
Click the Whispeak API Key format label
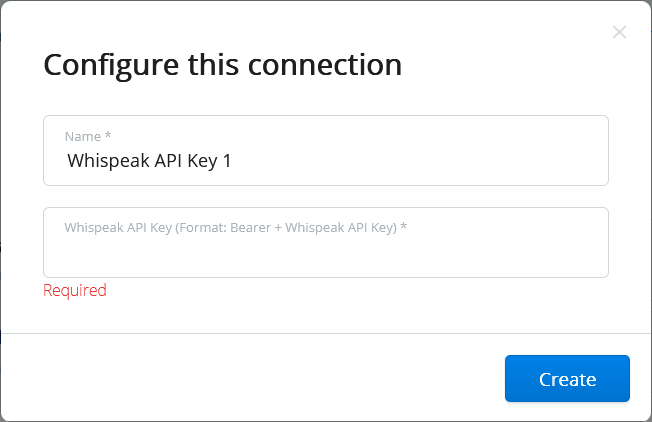235,227
